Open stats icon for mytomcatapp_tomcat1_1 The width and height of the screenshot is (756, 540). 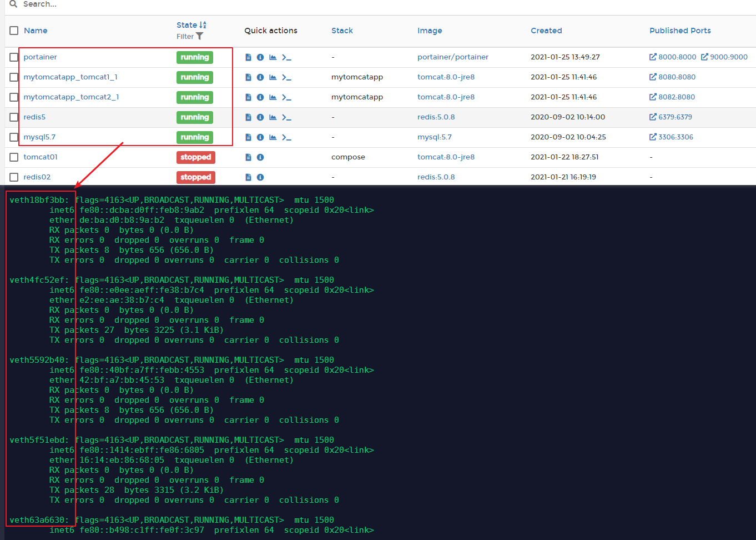(273, 77)
